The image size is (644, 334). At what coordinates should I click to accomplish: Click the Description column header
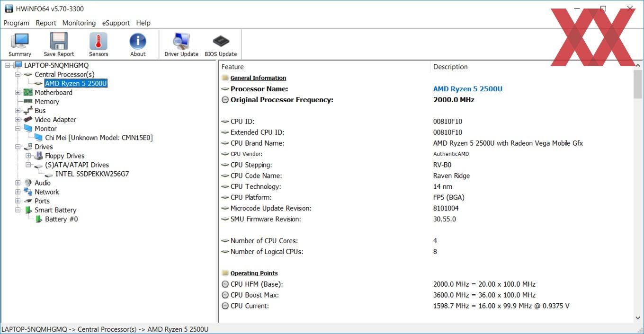click(531, 67)
